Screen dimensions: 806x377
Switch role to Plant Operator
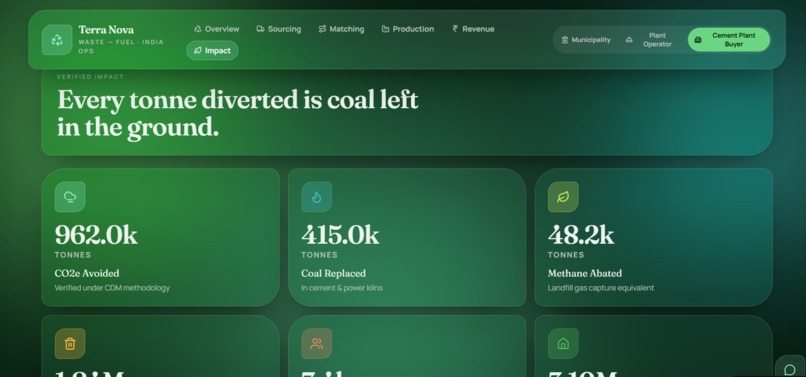[x=649, y=40]
